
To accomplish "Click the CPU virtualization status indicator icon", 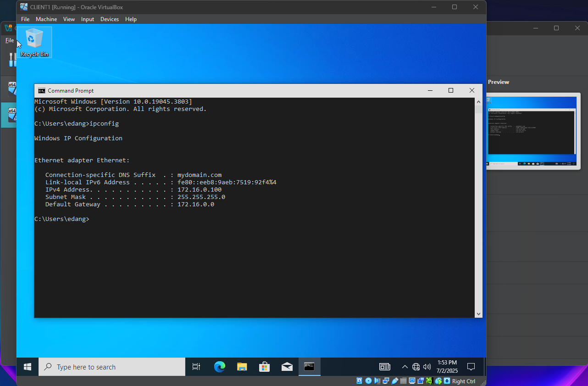I will 430,381.
